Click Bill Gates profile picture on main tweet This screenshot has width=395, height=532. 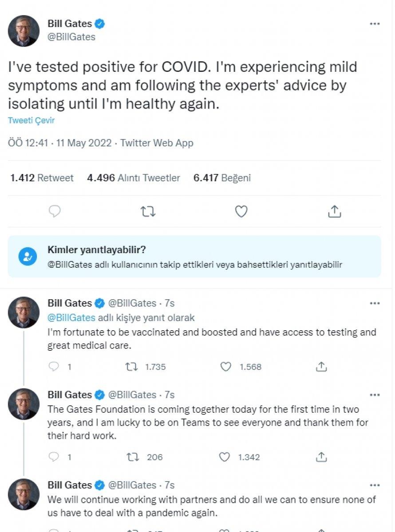(x=24, y=31)
